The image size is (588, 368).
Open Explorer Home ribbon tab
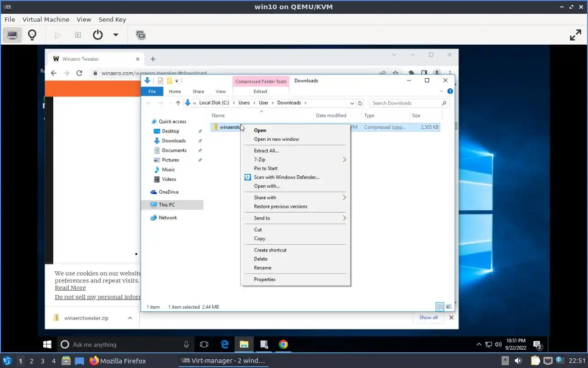click(x=175, y=92)
